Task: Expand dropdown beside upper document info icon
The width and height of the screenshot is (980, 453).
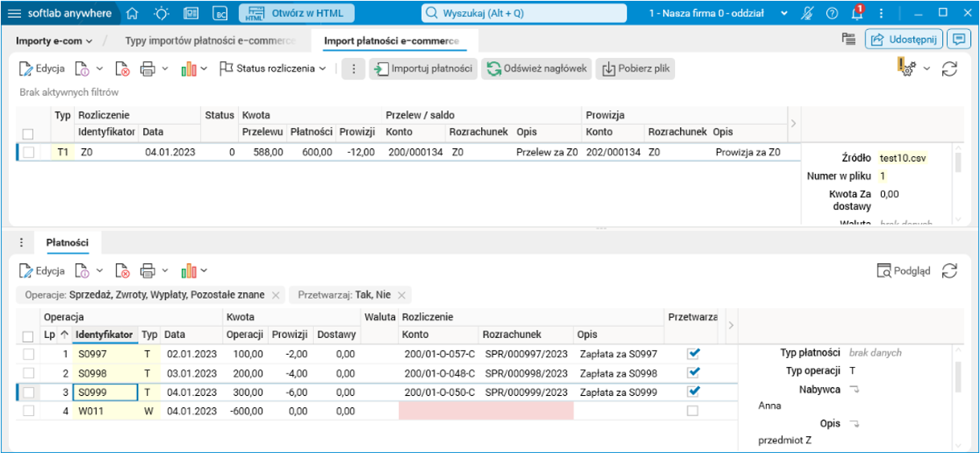Action: coord(100,69)
